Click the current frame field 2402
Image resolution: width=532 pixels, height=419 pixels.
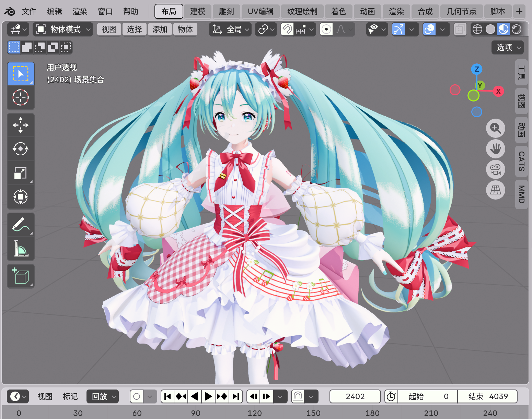point(355,396)
